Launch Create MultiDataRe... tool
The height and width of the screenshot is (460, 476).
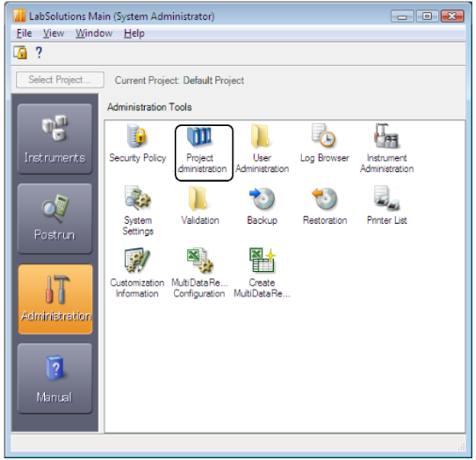coord(262,273)
